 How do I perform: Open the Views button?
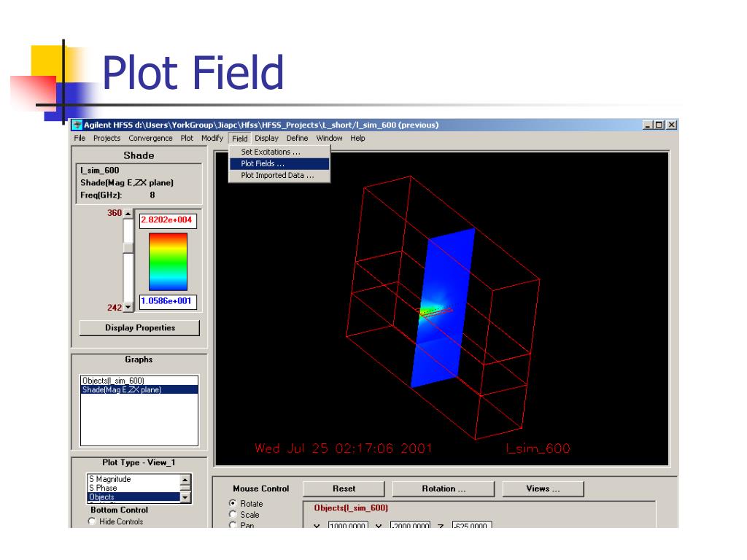[x=543, y=489]
